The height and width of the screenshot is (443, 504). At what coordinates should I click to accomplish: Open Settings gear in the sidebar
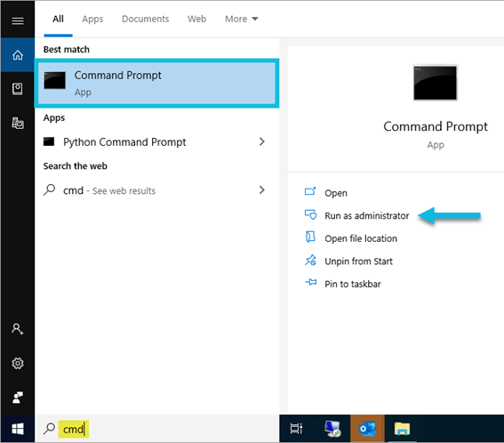pyautogui.click(x=18, y=364)
